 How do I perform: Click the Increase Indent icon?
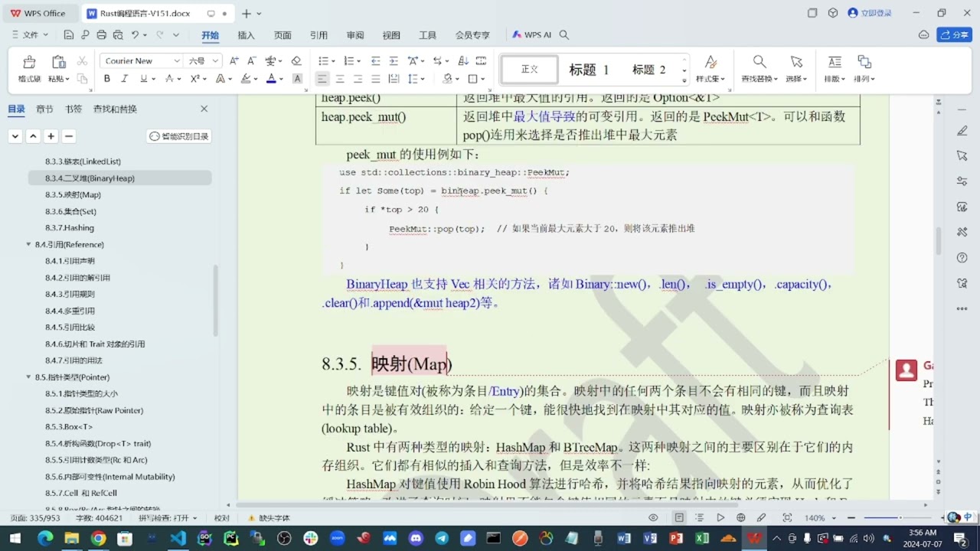(393, 61)
